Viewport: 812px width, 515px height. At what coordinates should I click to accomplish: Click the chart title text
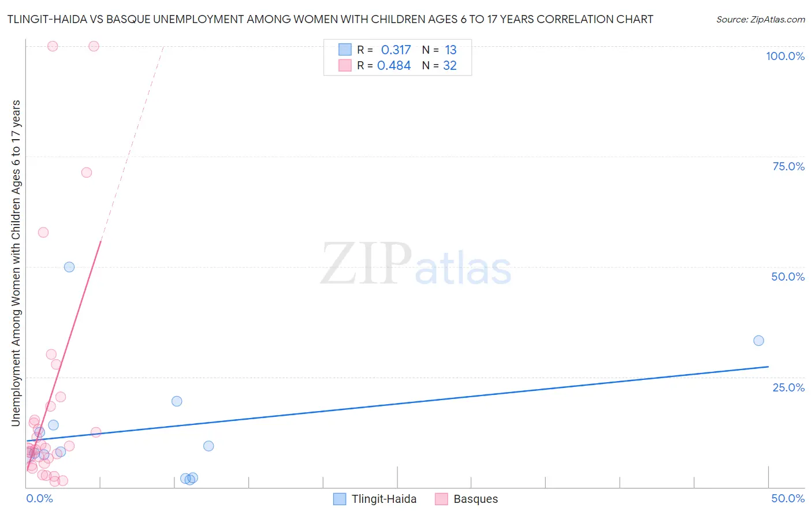point(330,19)
